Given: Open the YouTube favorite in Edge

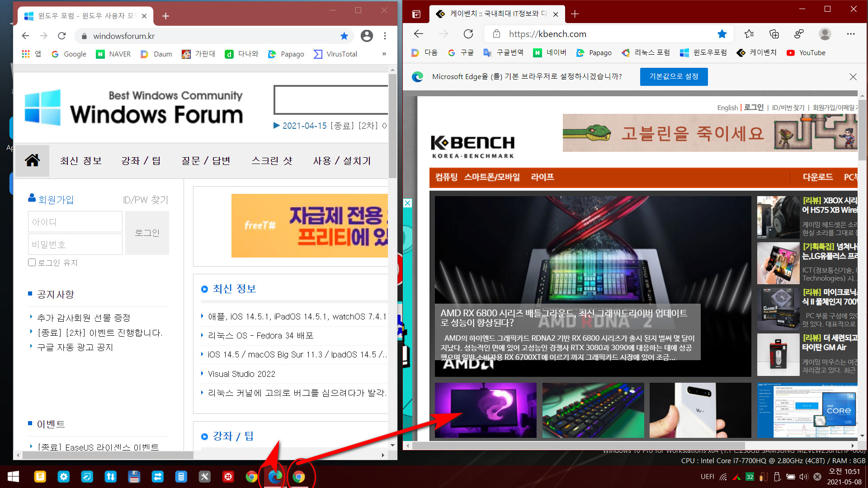Looking at the screenshot, I should pos(806,53).
